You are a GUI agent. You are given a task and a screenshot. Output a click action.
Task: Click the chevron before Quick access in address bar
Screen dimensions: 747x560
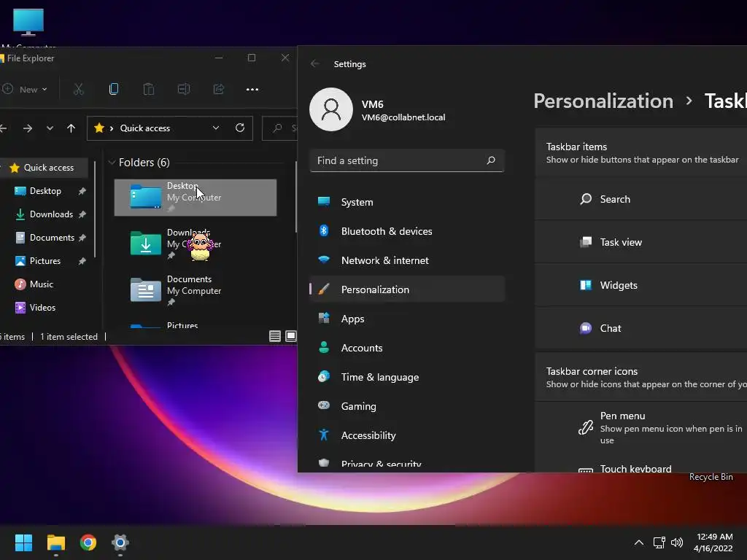click(112, 128)
